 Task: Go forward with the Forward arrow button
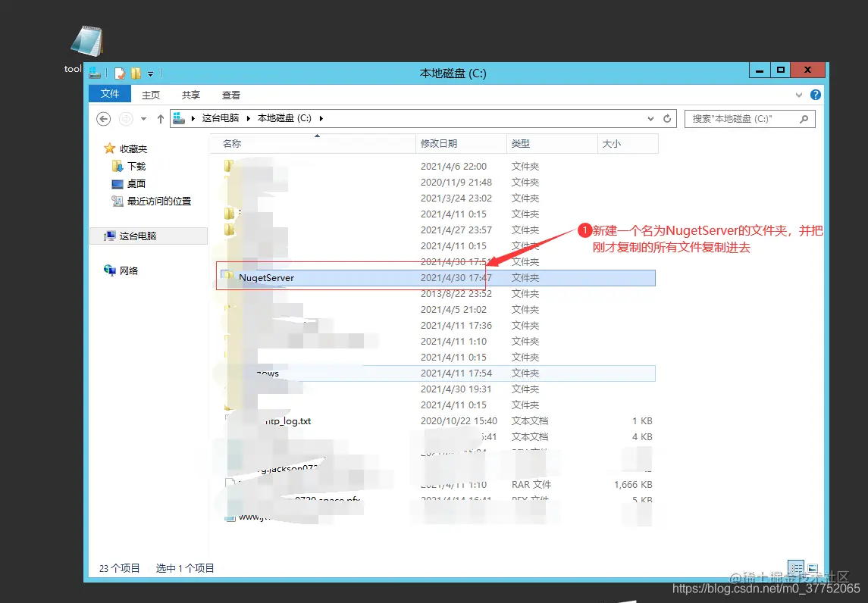tap(126, 118)
